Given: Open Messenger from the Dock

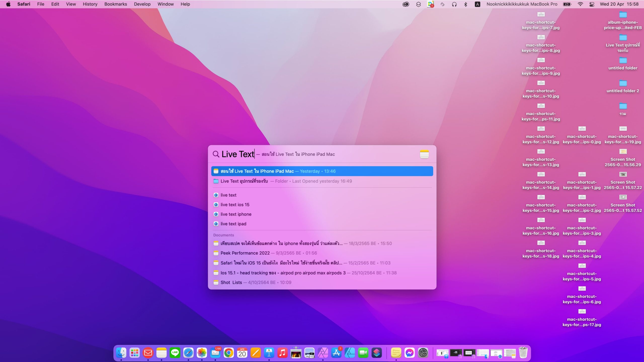Looking at the screenshot, I should tap(410, 353).
